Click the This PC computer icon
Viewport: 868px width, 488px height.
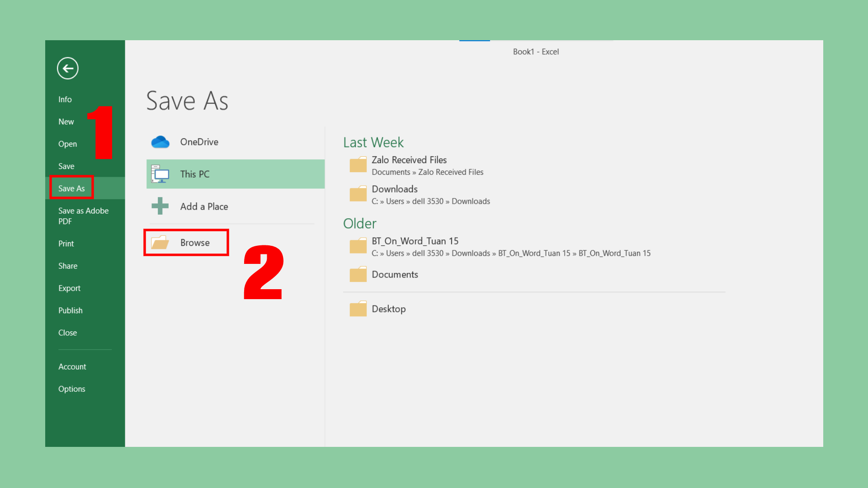click(x=160, y=174)
